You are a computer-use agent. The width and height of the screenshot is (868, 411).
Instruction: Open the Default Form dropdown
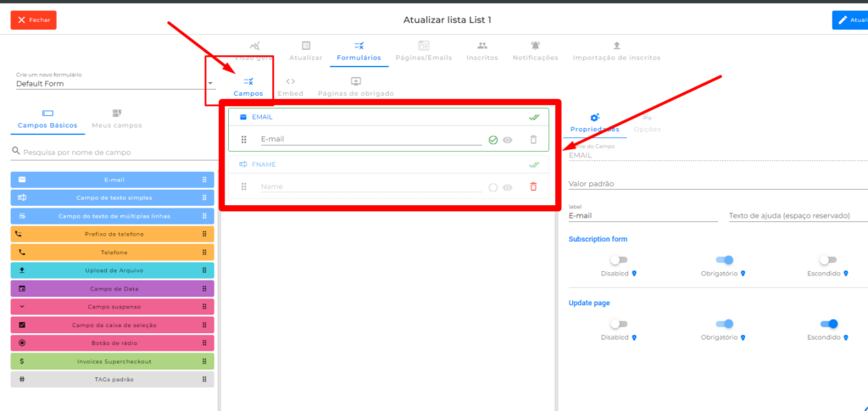[x=210, y=84]
